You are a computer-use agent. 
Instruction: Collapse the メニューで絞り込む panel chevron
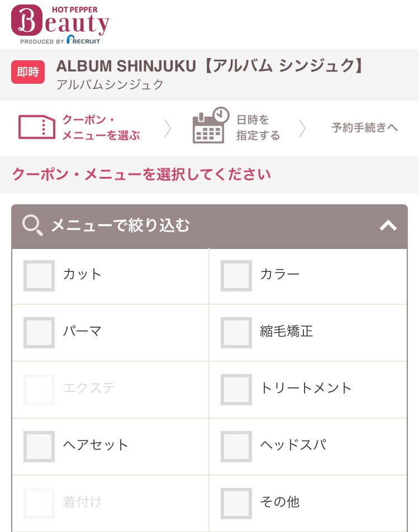[388, 226]
